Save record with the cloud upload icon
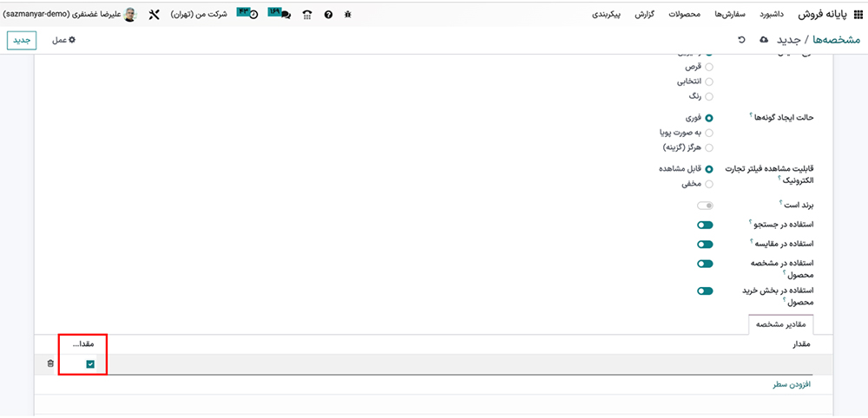Image resolution: width=868 pixels, height=418 pixels. point(765,40)
